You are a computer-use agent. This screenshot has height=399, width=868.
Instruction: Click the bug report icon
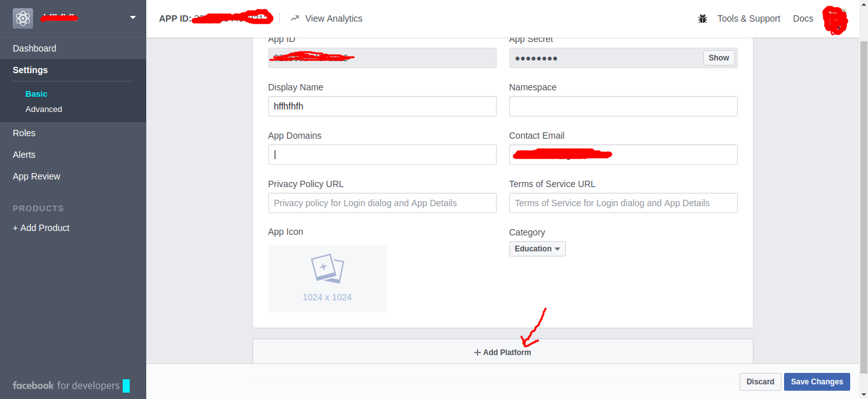click(703, 18)
